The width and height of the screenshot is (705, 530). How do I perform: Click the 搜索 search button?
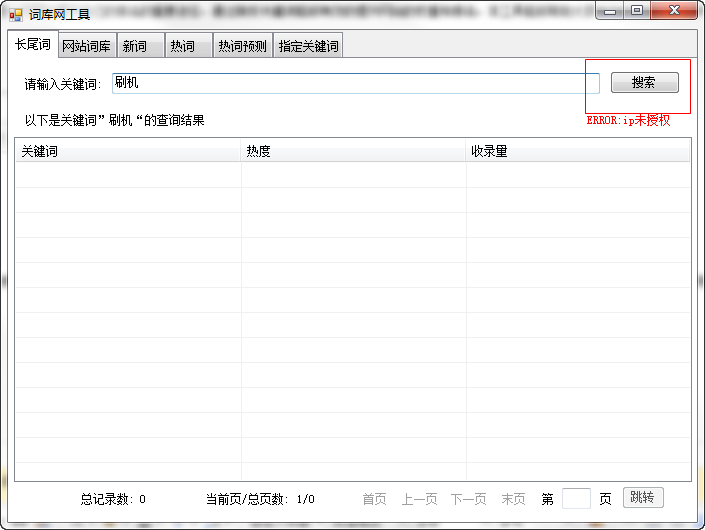pyautogui.click(x=644, y=83)
